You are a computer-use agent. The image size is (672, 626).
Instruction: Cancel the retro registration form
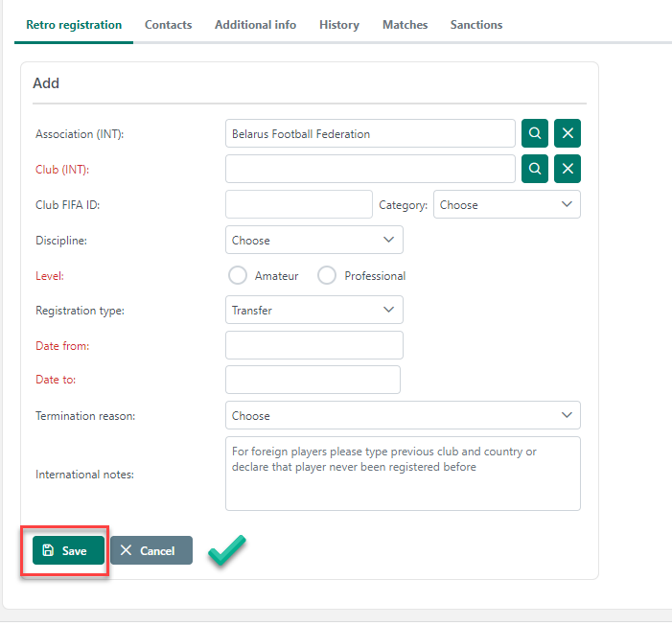click(151, 550)
